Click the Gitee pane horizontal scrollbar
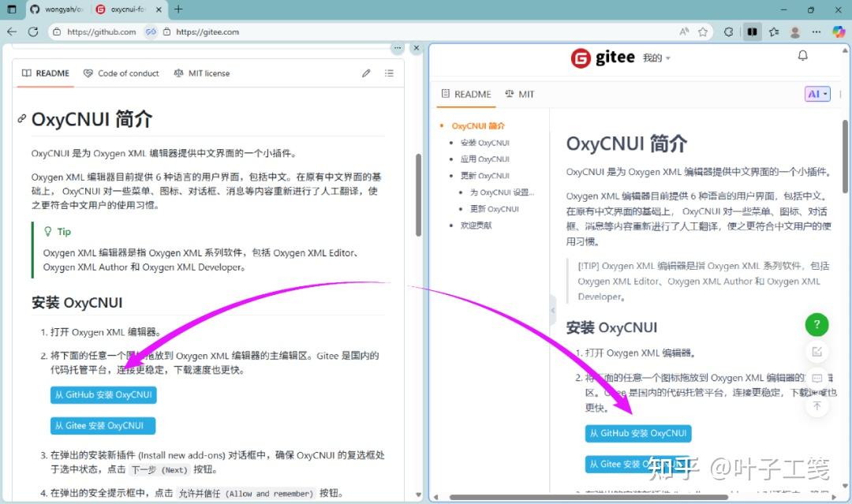The image size is (852, 504). point(589,497)
